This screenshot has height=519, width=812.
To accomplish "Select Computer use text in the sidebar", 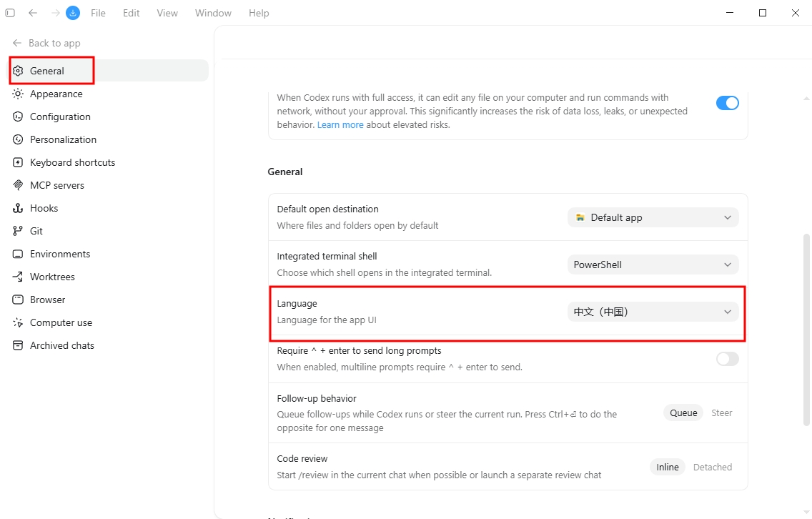I will (61, 322).
